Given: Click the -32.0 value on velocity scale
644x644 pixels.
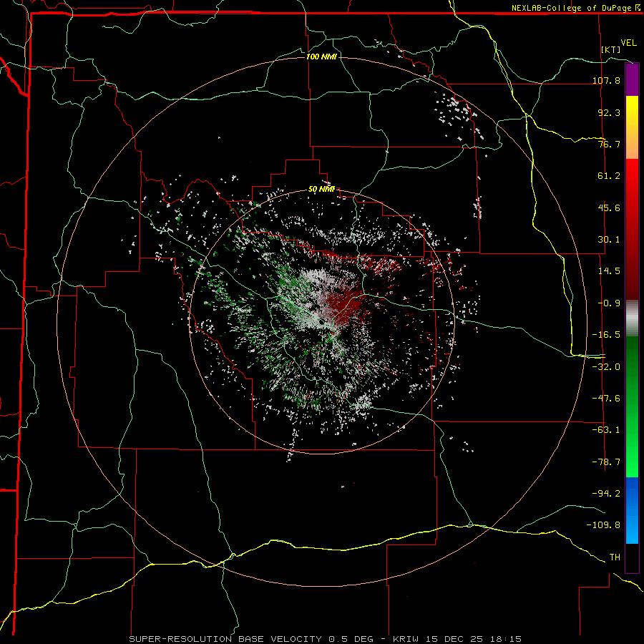Looking at the screenshot, I should click(606, 367).
